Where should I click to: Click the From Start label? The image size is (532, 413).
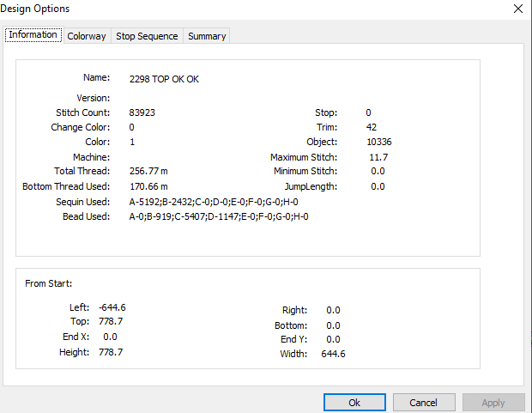[49, 283]
